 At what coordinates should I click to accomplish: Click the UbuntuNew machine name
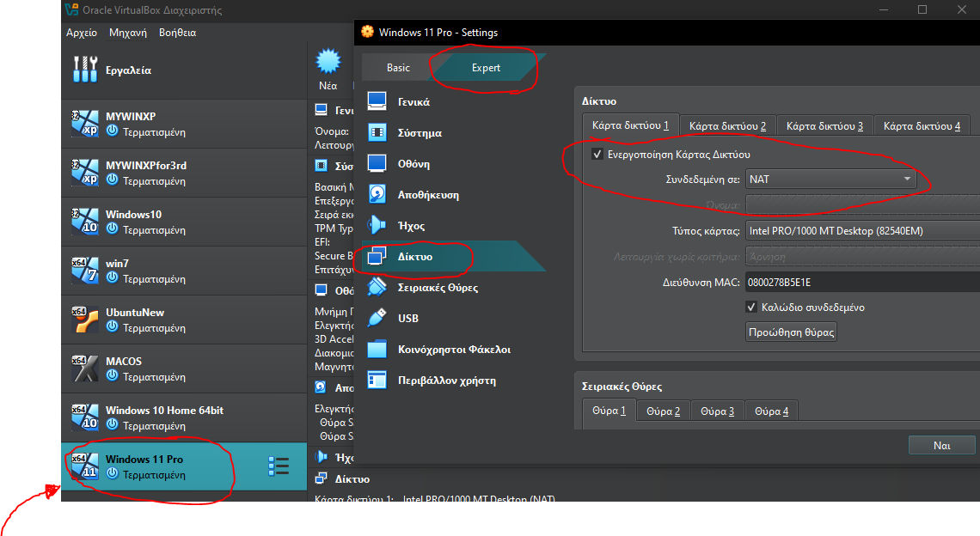[x=135, y=313]
